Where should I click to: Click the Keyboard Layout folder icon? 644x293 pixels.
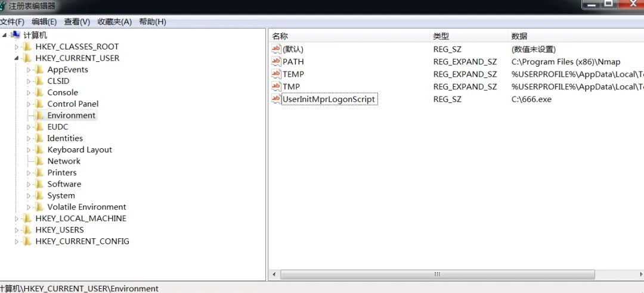point(39,150)
